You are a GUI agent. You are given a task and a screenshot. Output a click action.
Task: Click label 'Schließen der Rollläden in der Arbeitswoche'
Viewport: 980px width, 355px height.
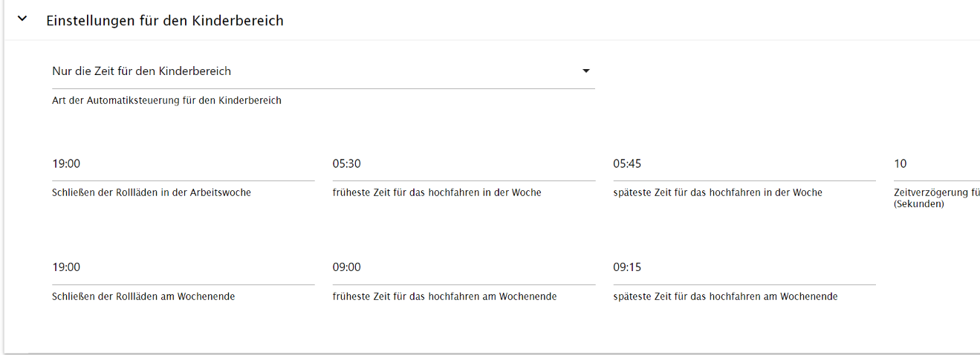(x=152, y=192)
